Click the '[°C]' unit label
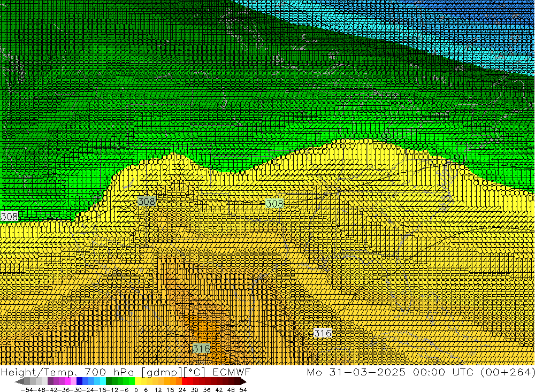 [195, 372]
